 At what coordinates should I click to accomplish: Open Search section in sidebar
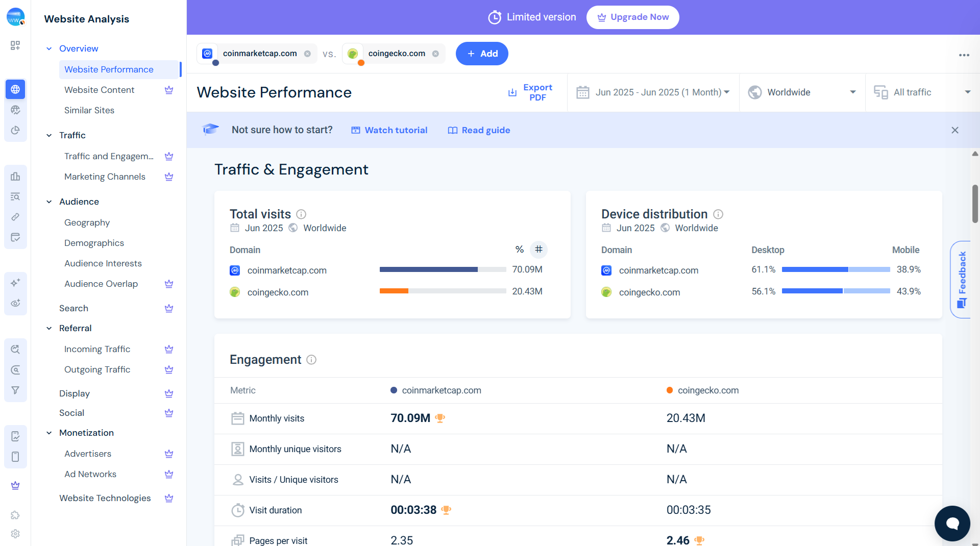tap(73, 308)
